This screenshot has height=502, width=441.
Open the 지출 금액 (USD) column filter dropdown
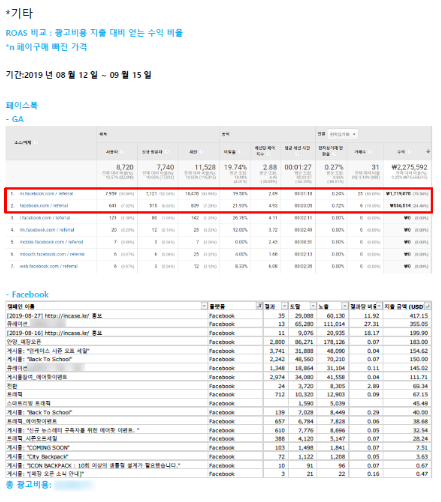point(428,306)
